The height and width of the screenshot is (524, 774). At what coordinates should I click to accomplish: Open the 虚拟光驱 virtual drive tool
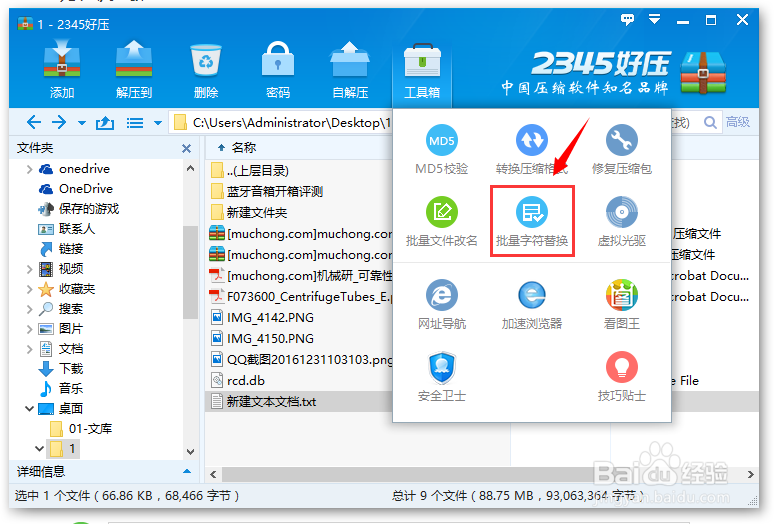(621, 222)
